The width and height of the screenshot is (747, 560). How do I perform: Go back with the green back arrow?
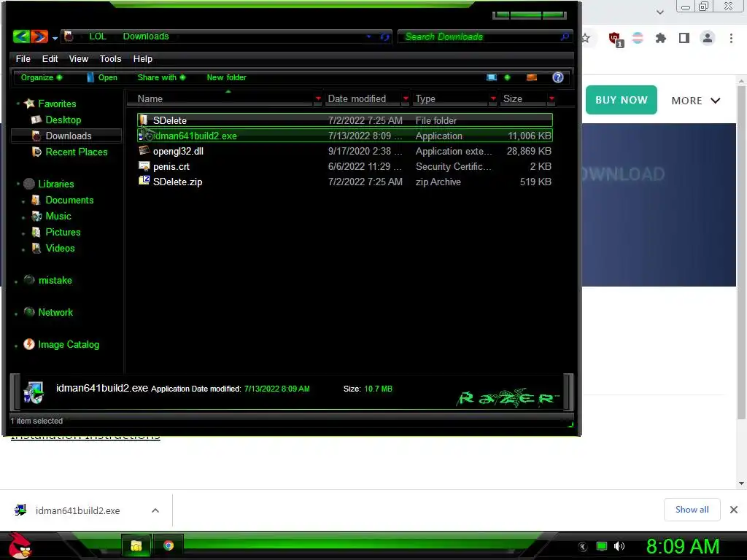click(21, 36)
